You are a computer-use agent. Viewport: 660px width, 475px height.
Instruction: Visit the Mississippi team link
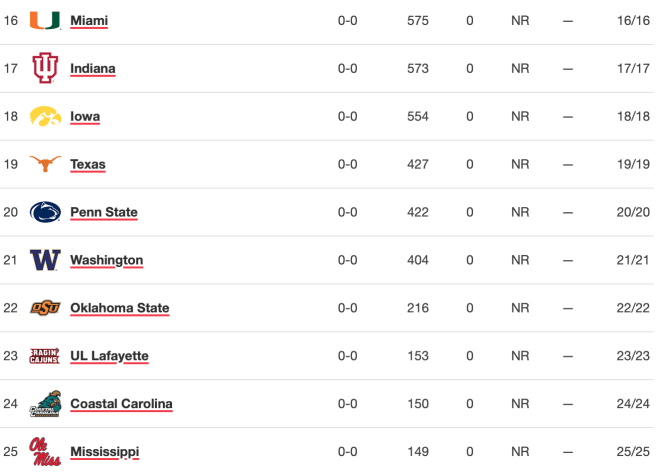click(104, 452)
